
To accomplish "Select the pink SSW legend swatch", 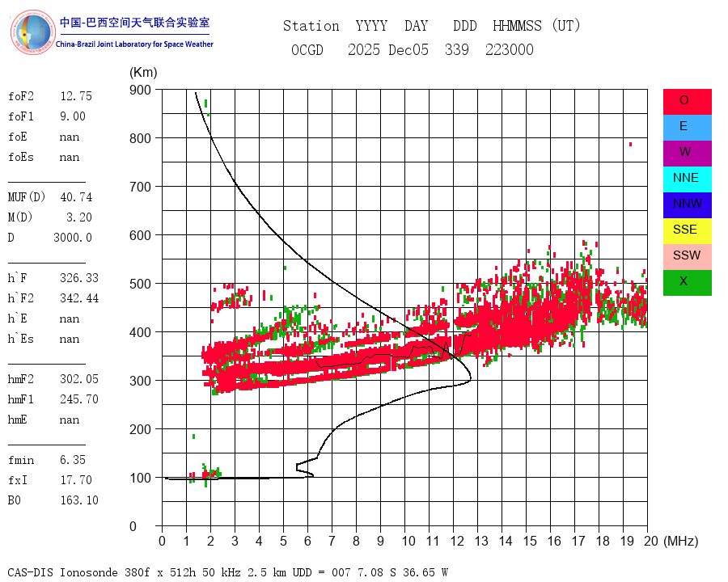I will 687,257.
